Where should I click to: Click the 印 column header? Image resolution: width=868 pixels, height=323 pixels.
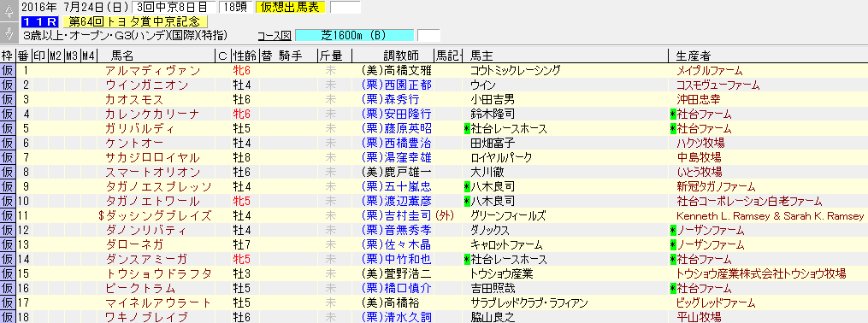point(40,56)
